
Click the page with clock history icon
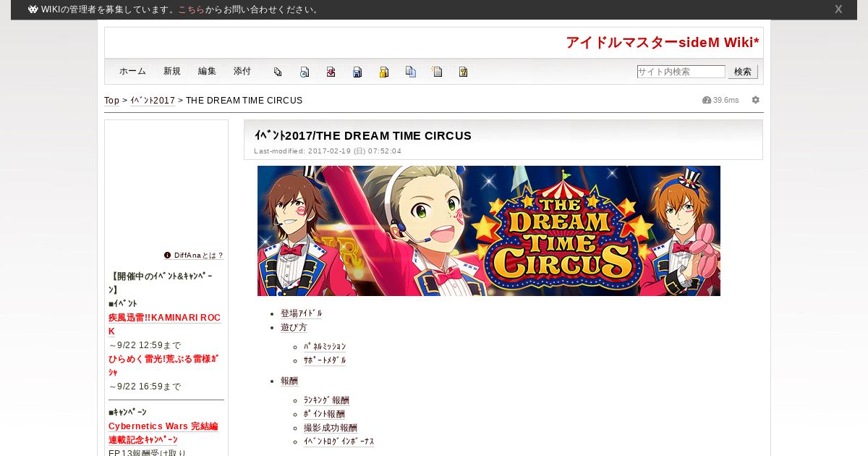point(305,72)
